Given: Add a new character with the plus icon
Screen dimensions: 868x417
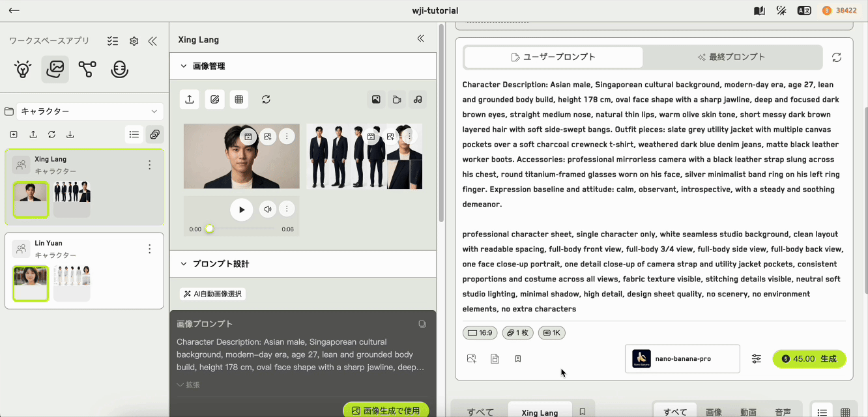Looking at the screenshot, I should click(14, 135).
